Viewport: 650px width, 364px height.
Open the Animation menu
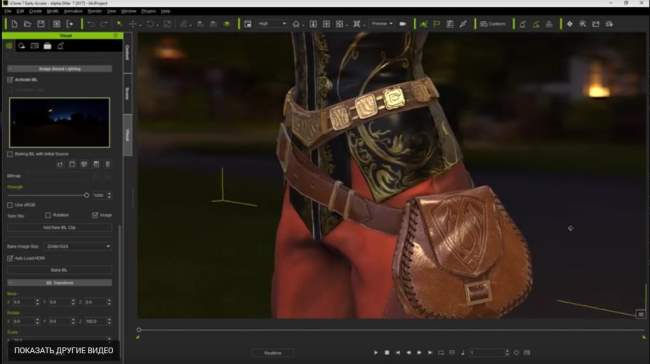coord(73,11)
